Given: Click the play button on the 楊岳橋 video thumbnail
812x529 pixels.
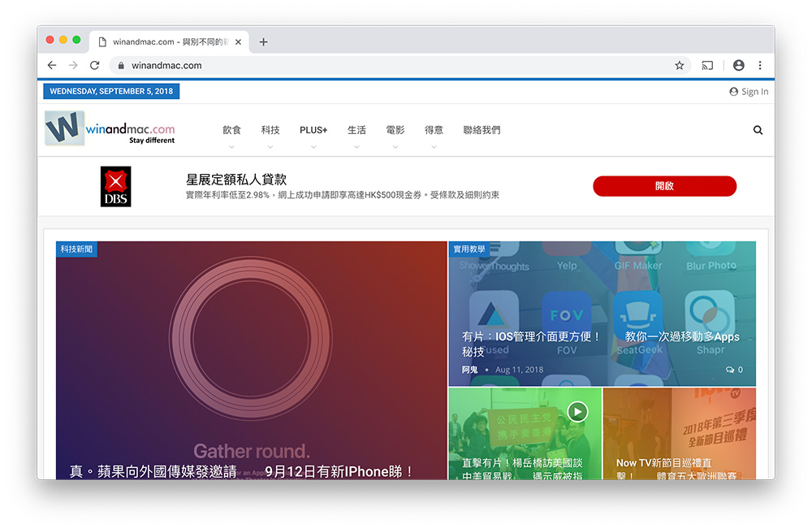Looking at the screenshot, I should [577, 412].
